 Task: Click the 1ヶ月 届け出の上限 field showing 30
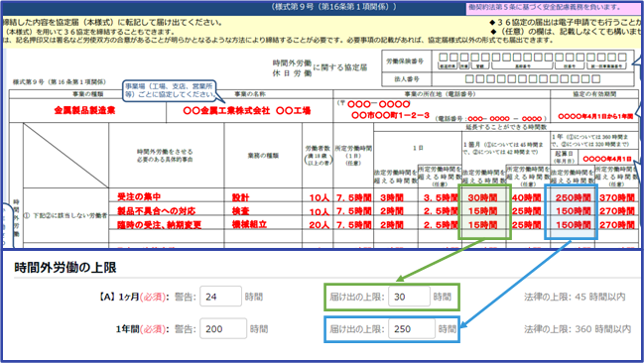[409, 297]
